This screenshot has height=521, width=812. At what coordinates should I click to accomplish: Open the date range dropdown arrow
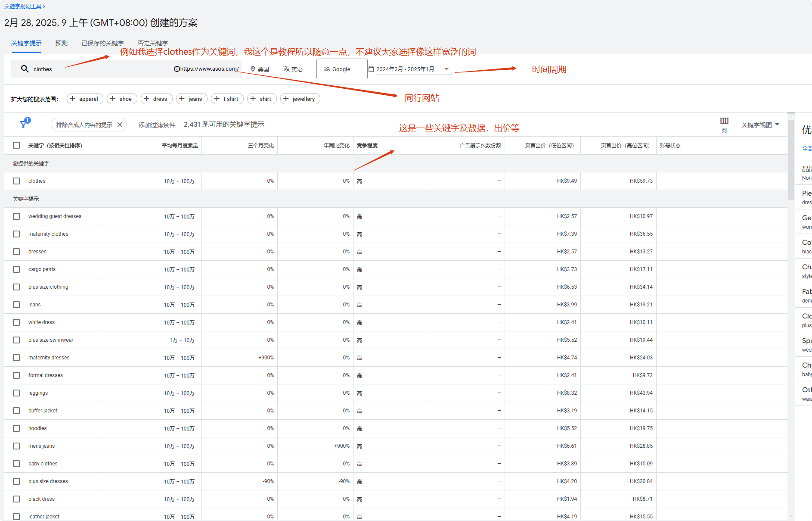coord(446,69)
